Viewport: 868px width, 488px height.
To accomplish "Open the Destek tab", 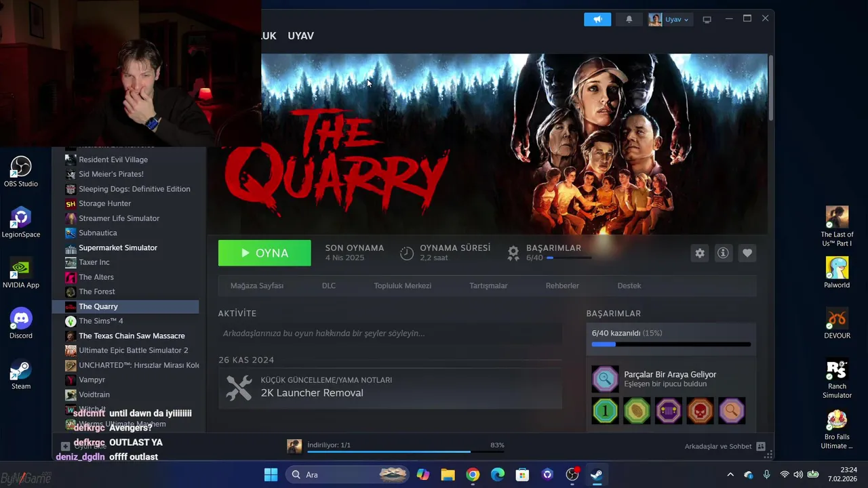I will (629, 285).
